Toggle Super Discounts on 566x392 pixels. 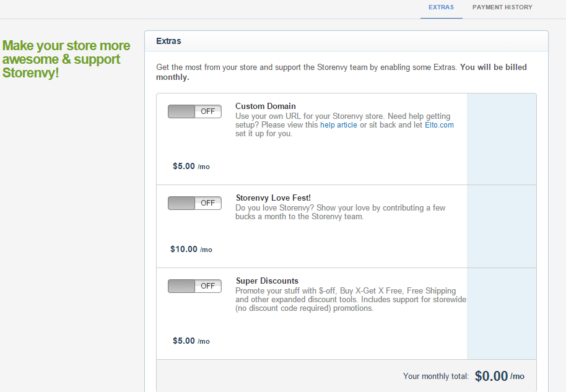click(x=194, y=286)
